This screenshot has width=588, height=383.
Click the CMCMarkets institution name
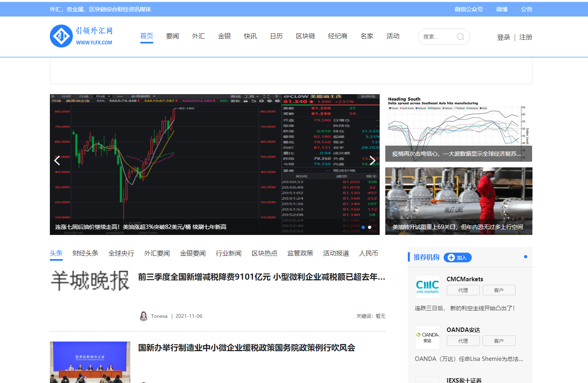pyautogui.click(x=465, y=279)
